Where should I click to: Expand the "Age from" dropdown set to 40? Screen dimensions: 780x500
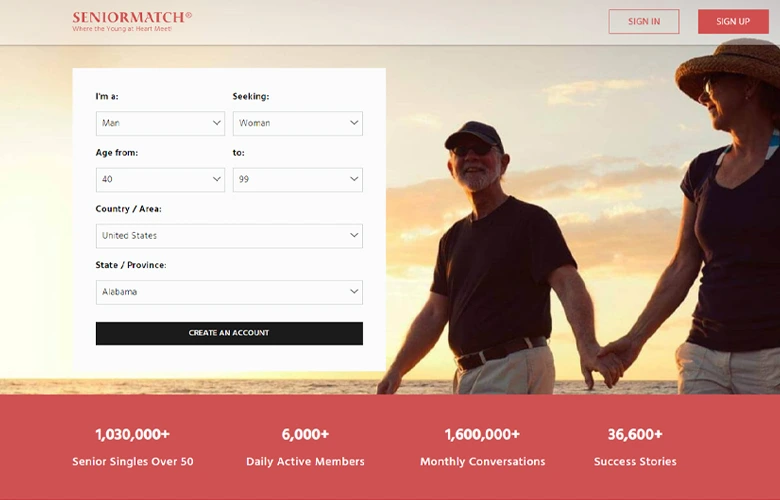[x=160, y=180]
